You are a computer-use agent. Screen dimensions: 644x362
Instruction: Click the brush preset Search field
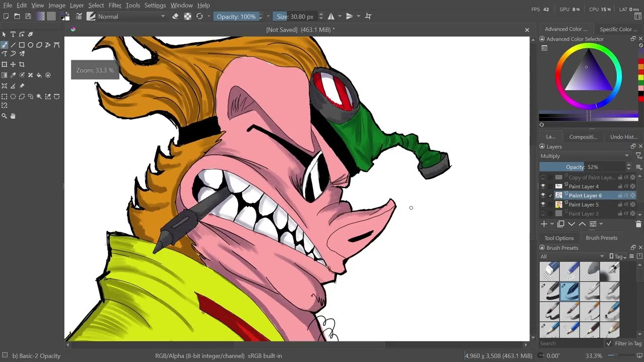click(x=571, y=343)
